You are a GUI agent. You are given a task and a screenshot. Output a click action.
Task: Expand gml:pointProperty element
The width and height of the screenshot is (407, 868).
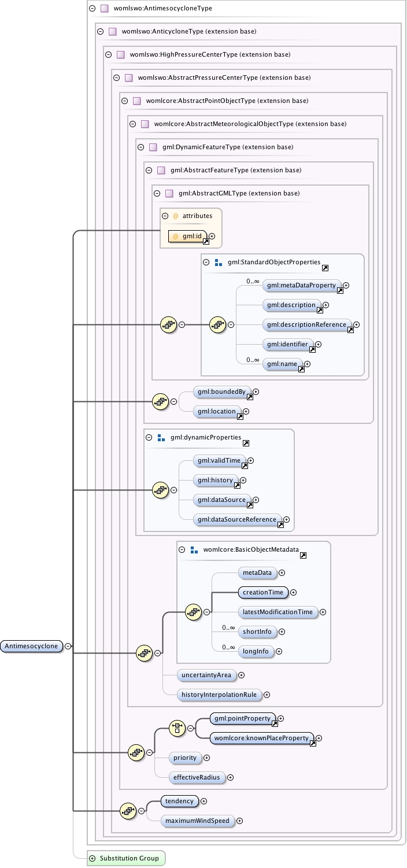282,719
